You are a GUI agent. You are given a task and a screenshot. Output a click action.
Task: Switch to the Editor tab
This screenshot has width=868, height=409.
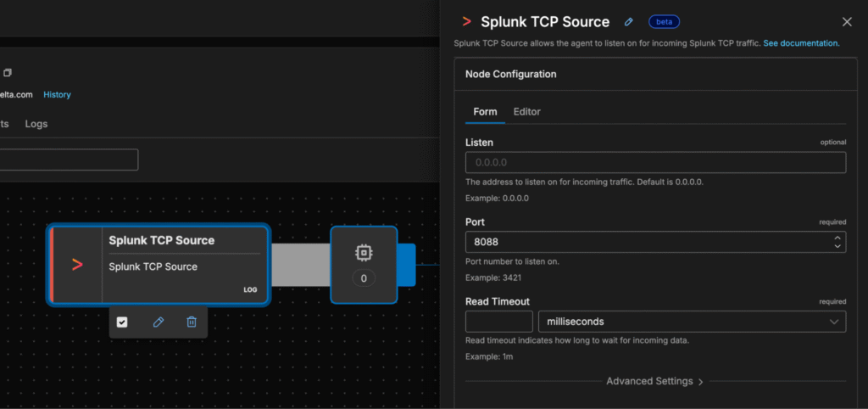coord(526,112)
